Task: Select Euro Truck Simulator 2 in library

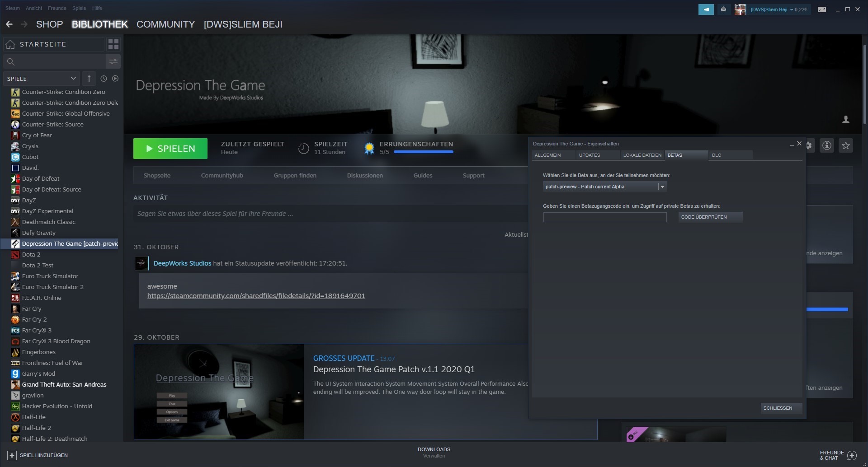Action: [53, 287]
